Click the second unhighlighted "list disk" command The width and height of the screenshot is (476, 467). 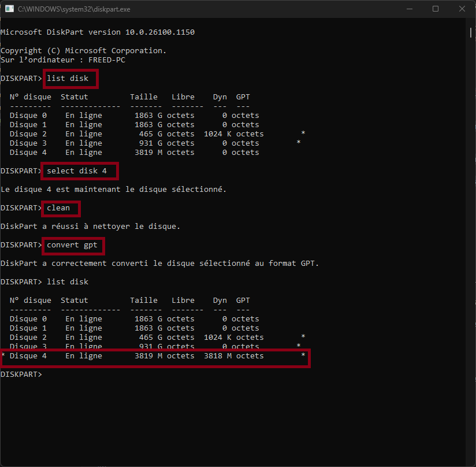point(68,282)
